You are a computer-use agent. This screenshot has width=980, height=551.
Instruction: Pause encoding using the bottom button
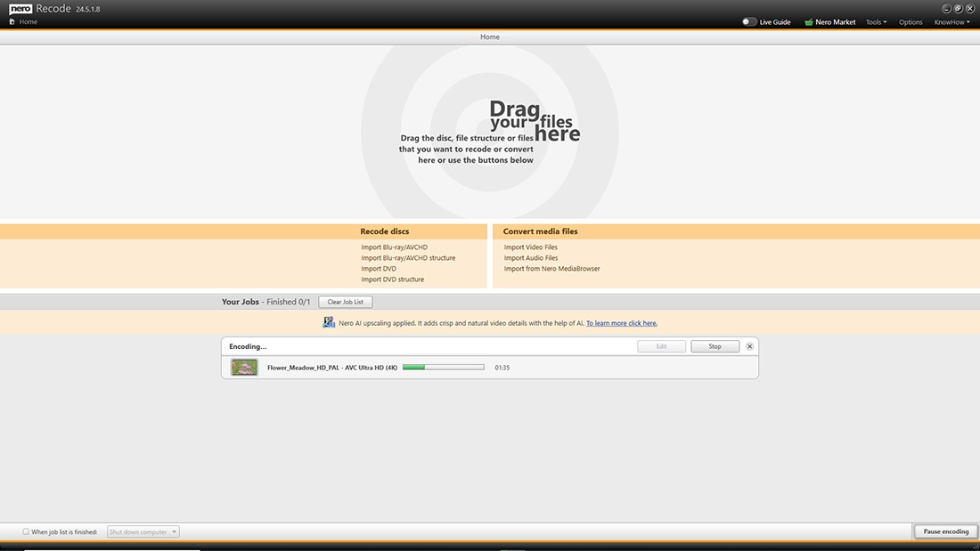pos(945,531)
